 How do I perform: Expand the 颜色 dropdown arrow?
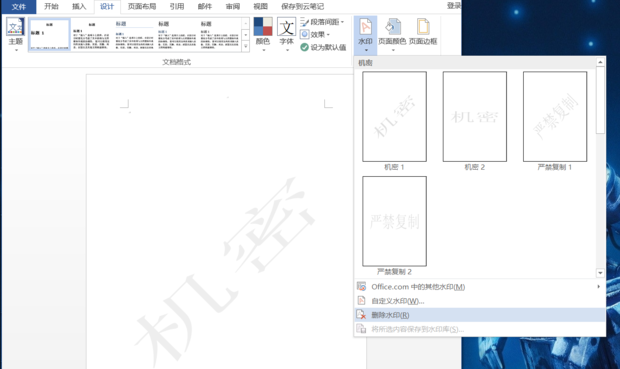click(x=263, y=50)
